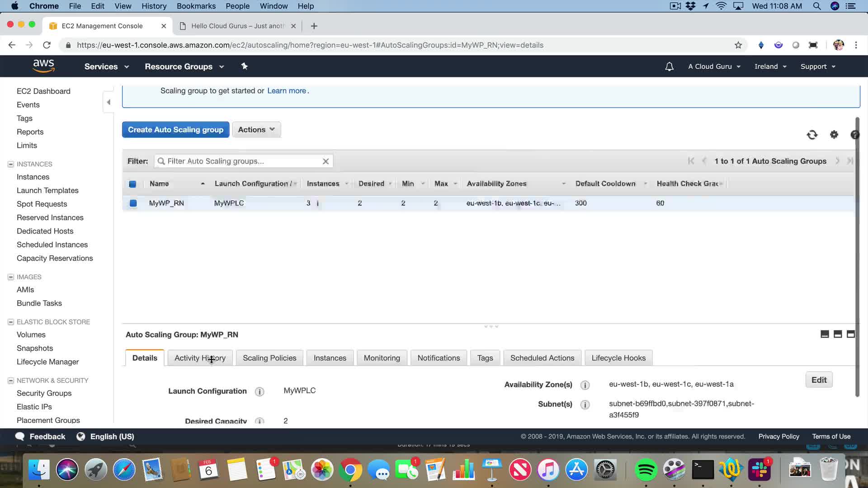Open the Actions dropdown

pyautogui.click(x=256, y=130)
